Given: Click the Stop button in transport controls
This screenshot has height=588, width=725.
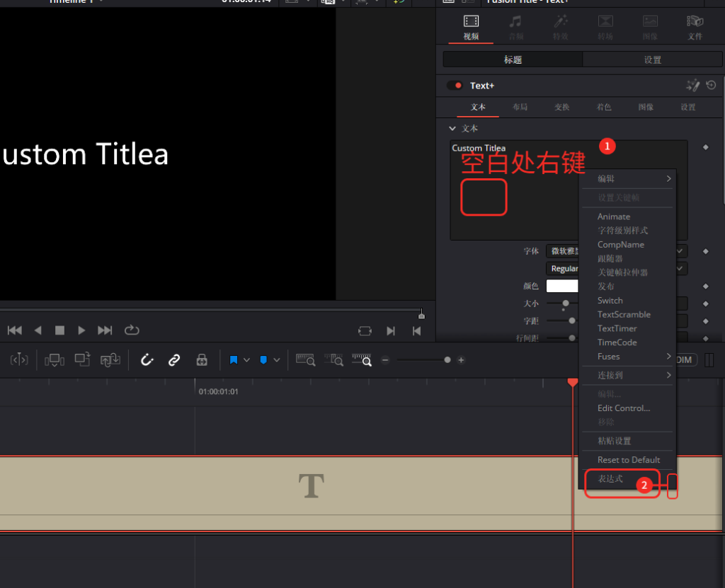Looking at the screenshot, I should (60, 330).
